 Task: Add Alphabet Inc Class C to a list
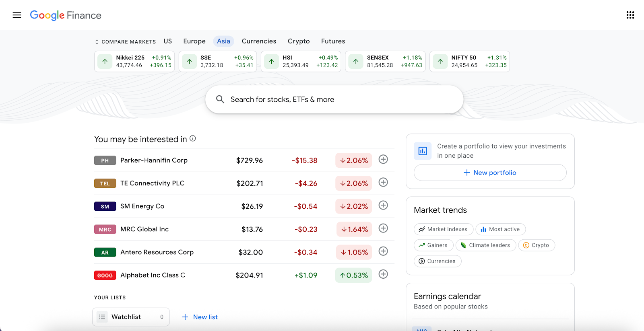pyautogui.click(x=383, y=274)
